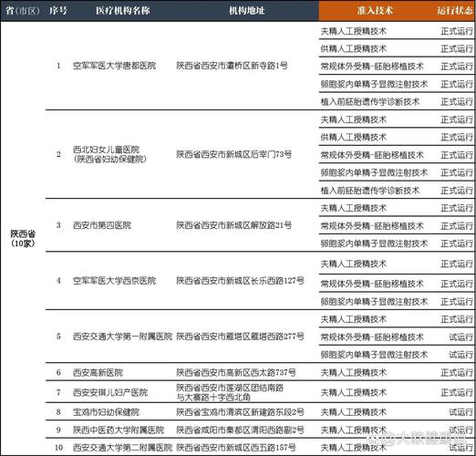The width and height of the screenshot is (476, 456).
Task: Click address 陕西省西安市新城区后宰门73号
Action: [x=234, y=154]
